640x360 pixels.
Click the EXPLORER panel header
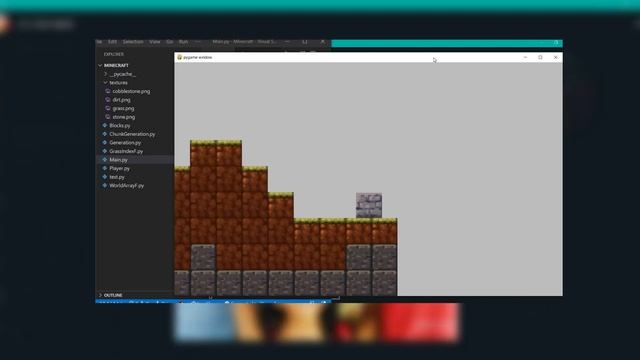[114, 54]
